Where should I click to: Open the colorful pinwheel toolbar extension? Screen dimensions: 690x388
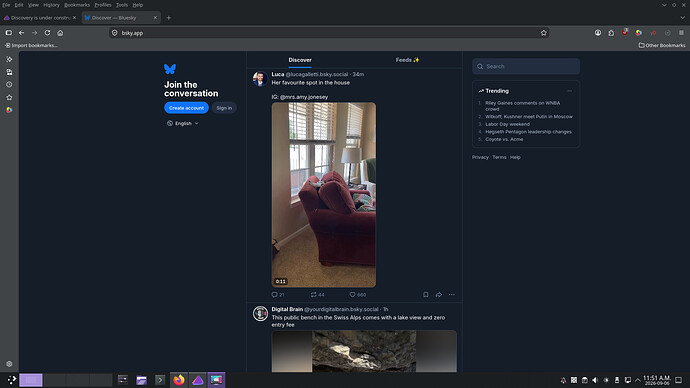[639, 33]
